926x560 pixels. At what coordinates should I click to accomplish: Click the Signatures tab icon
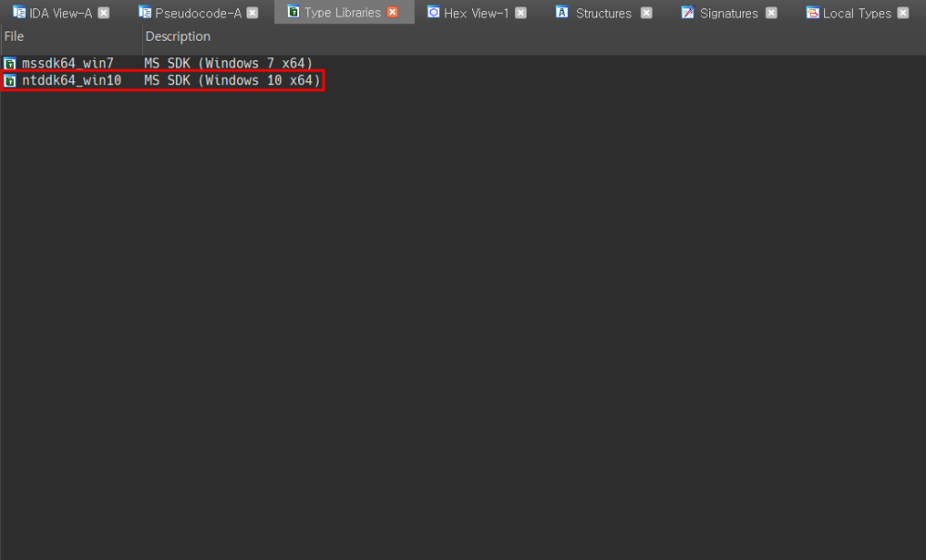[x=687, y=12]
